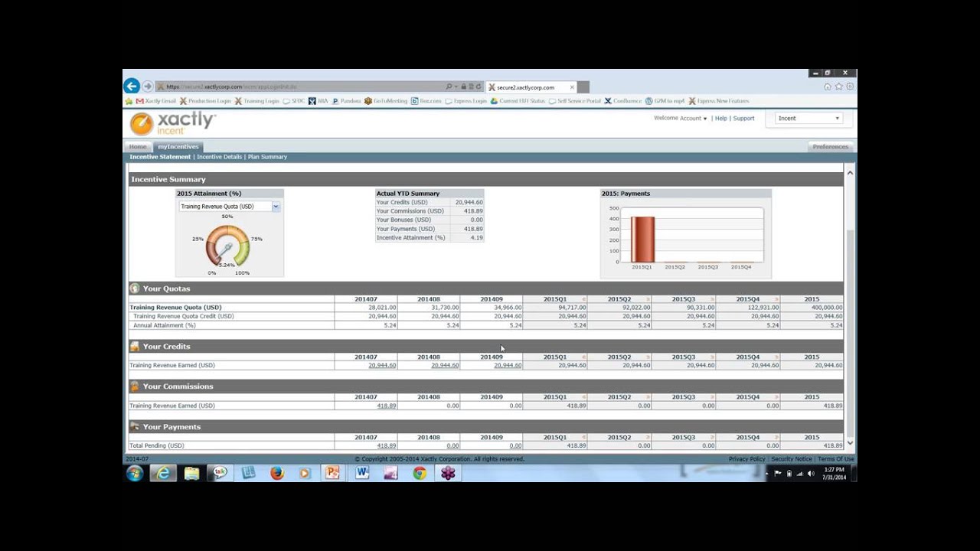Click the browser forward arrow button

point(148,86)
